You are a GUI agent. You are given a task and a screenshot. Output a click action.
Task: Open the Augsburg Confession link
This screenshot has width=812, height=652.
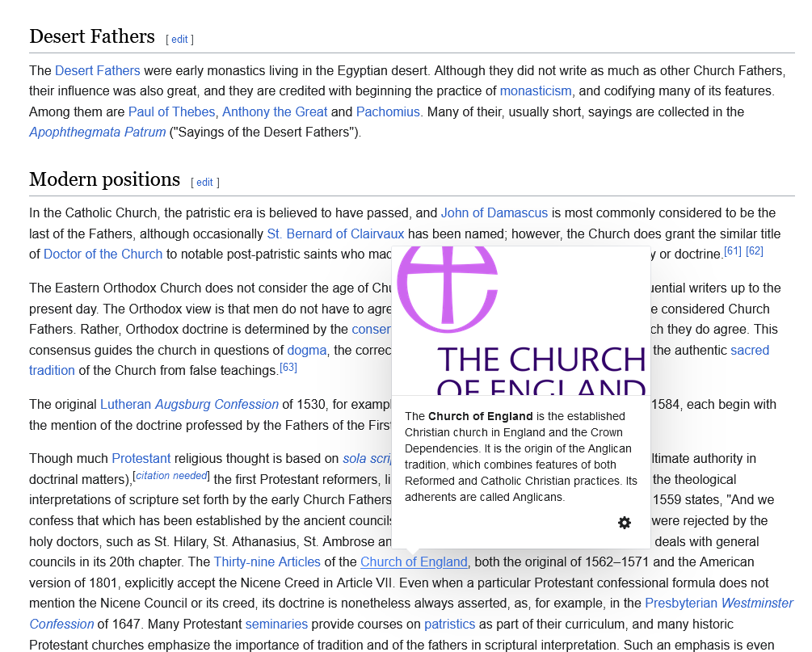(217, 405)
